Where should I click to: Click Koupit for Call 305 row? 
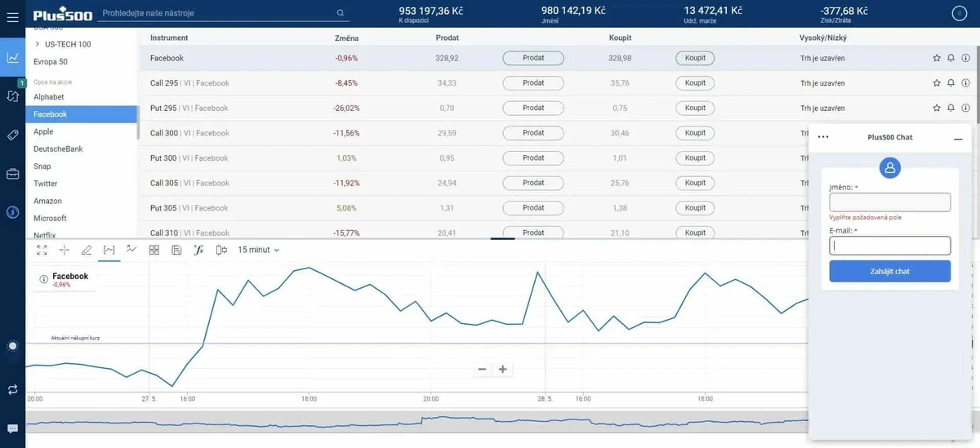695,183
